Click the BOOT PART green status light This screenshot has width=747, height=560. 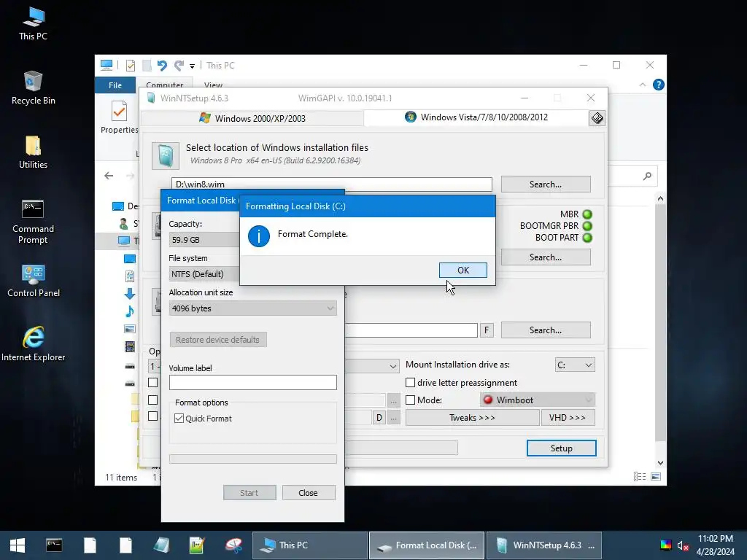(x=587, y=237)
